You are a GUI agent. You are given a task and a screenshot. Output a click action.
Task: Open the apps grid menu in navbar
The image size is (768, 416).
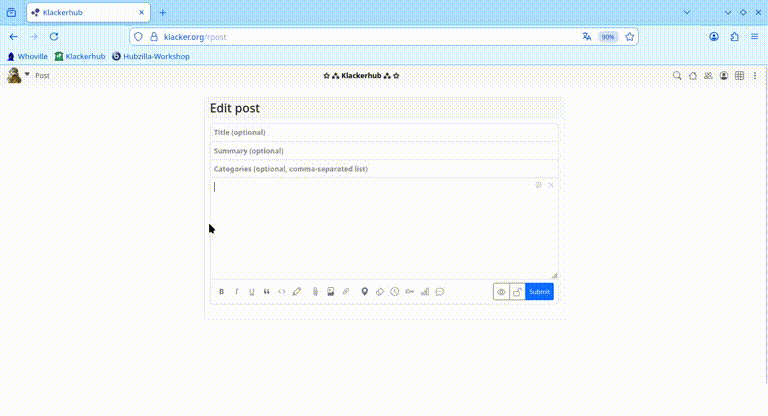click(x=739, y=75)
